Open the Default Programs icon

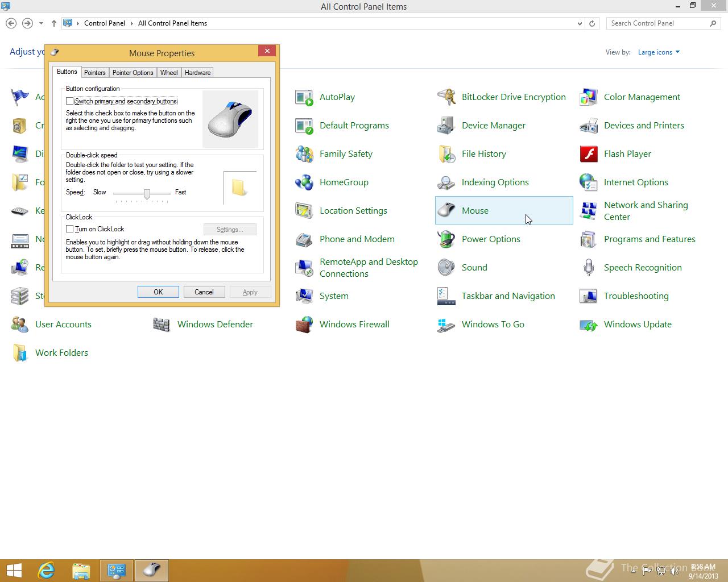(x=304, y=126)
